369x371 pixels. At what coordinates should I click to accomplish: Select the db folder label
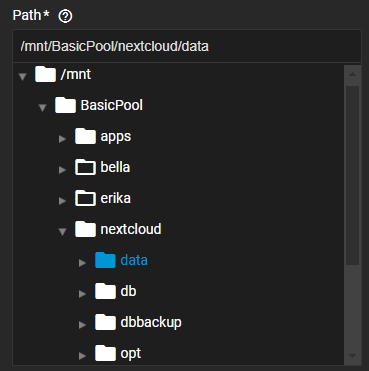(128, 291)
